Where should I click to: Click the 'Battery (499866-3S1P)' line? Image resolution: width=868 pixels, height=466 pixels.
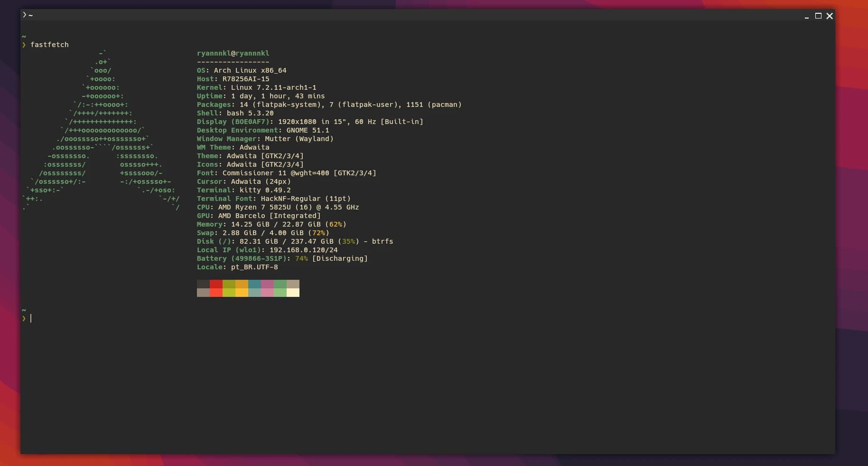coord(282,258)
